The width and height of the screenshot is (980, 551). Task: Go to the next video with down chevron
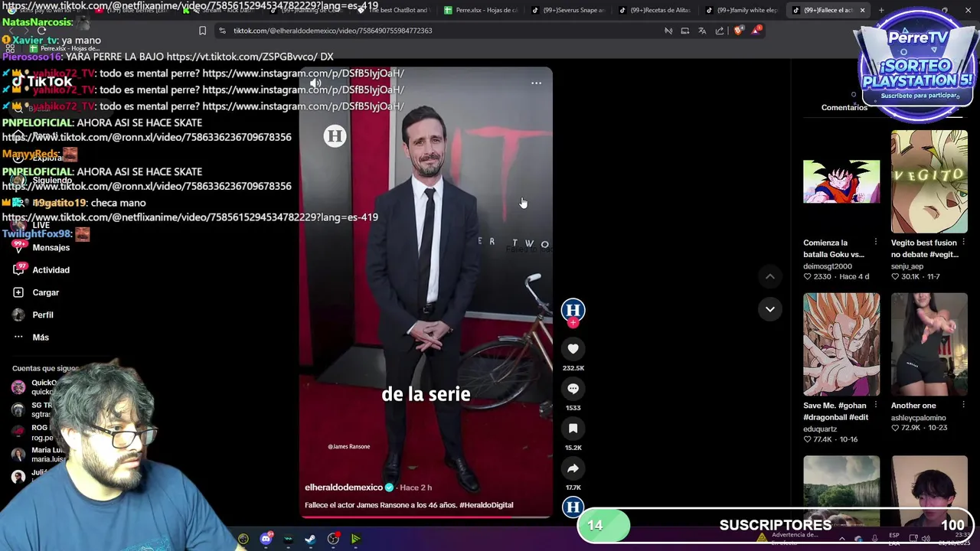tap(770, 309)
